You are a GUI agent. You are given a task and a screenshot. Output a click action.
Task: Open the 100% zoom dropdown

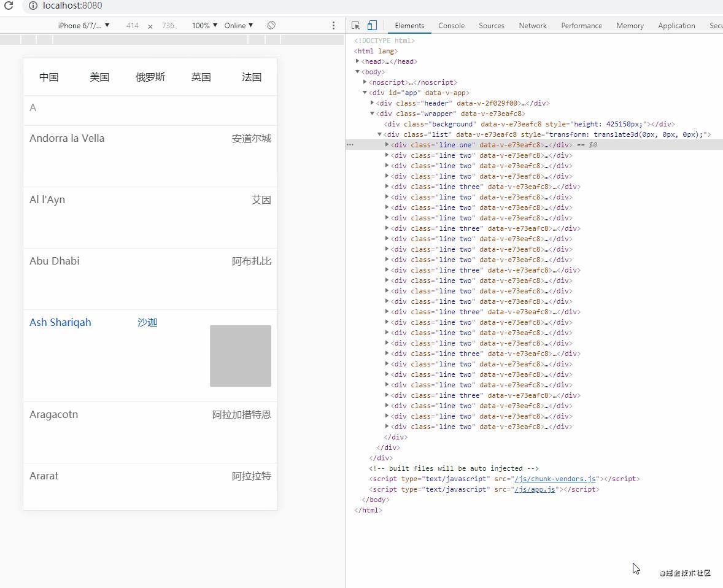tap(204, 25)
